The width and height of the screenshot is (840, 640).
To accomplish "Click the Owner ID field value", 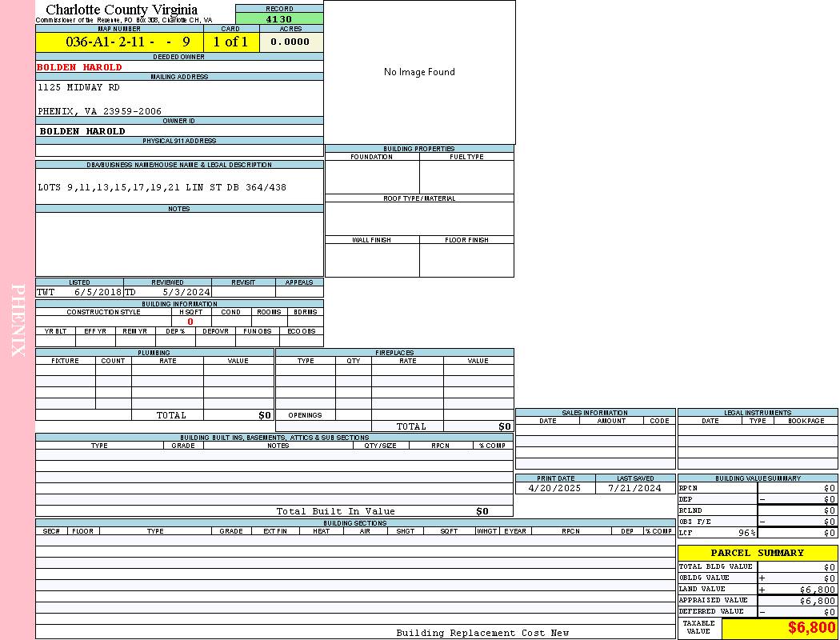I will (82, 131).
